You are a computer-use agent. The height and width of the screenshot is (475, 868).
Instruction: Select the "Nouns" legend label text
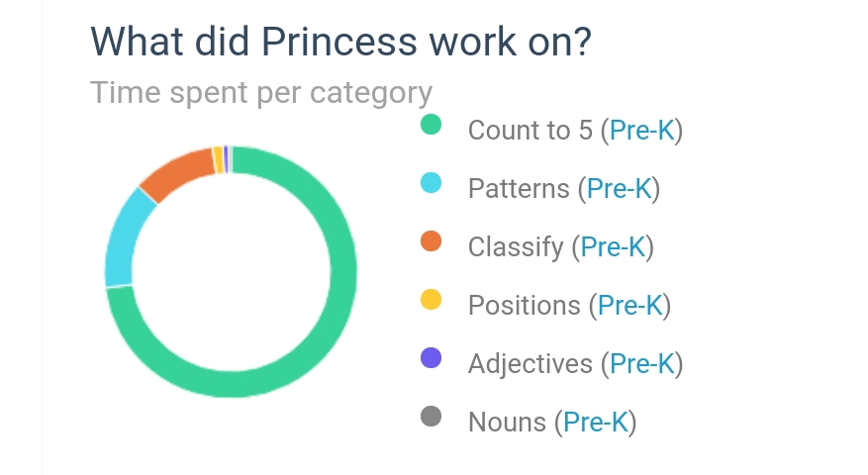pos(507,423)
